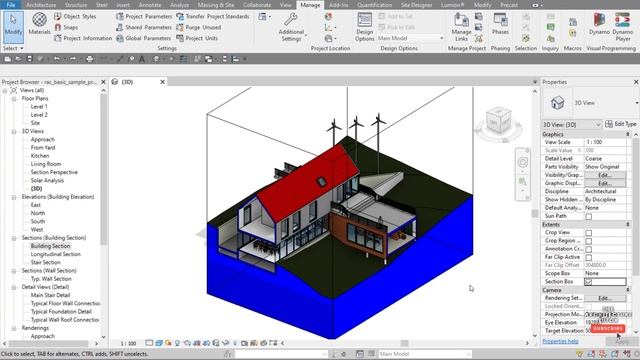Collapse Elevations (Building Elevation) node
The width and height of the screenshot is (640, 360).
[x=14, y=197]
